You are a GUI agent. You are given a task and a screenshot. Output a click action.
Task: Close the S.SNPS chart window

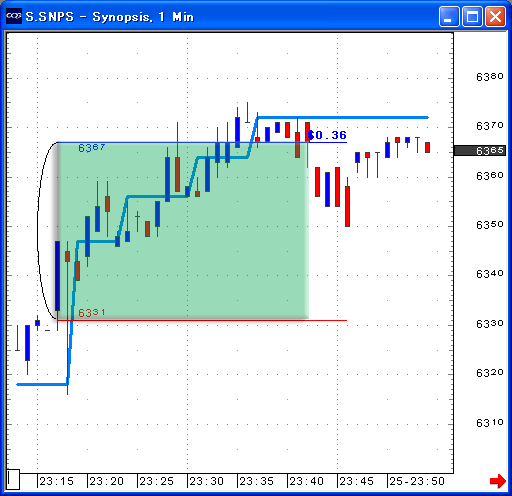[495, 16]
